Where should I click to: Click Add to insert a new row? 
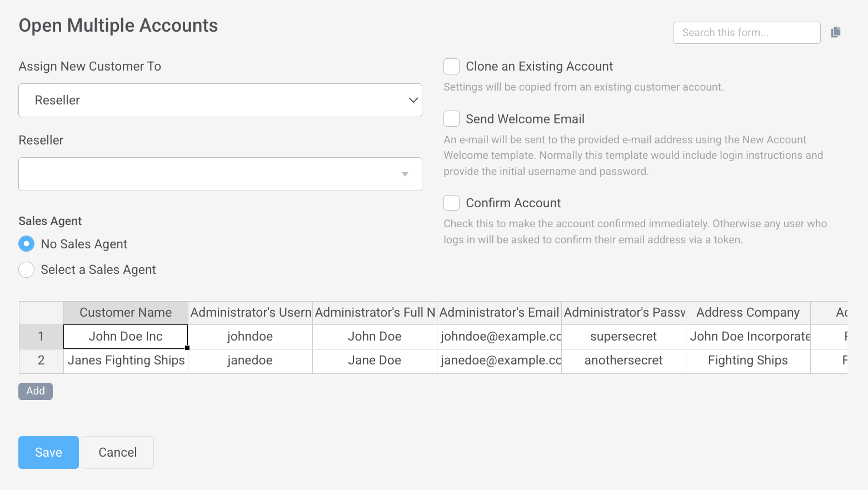pos(36,391)
